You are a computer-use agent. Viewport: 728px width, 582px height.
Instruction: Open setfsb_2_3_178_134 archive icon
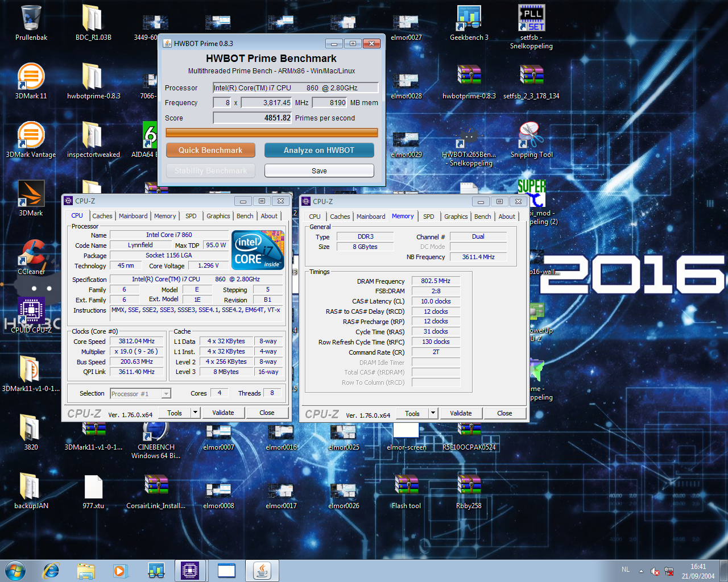click(x=531, y=81)
